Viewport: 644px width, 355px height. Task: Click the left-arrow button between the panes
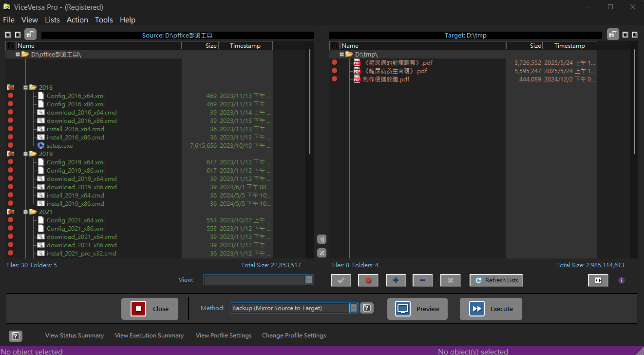pos(322,239)
